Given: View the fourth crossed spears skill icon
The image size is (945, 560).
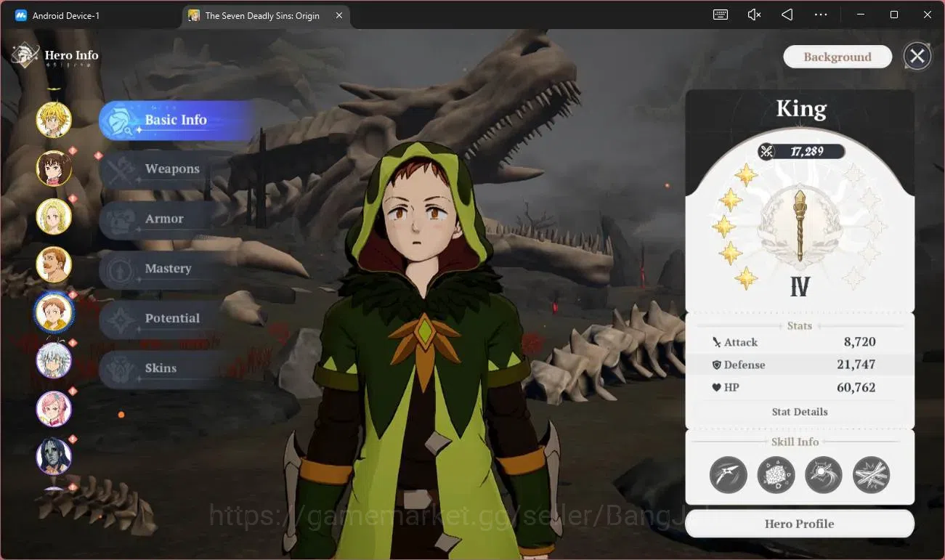Looking at the screenshot, I should point(871,475).
